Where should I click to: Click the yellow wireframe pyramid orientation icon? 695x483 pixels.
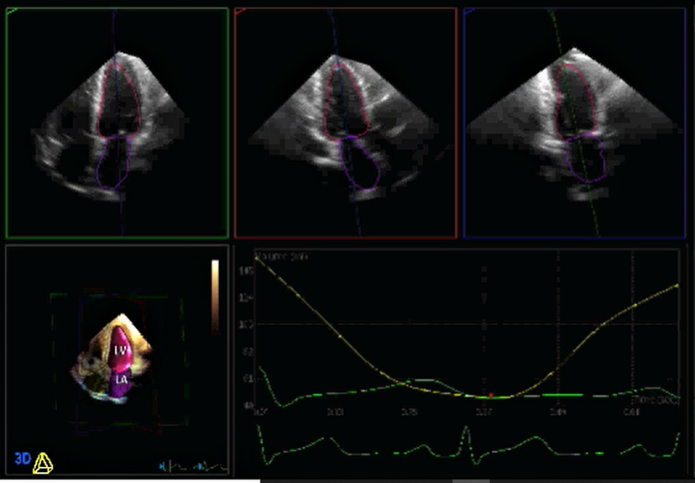coord(43,462)
